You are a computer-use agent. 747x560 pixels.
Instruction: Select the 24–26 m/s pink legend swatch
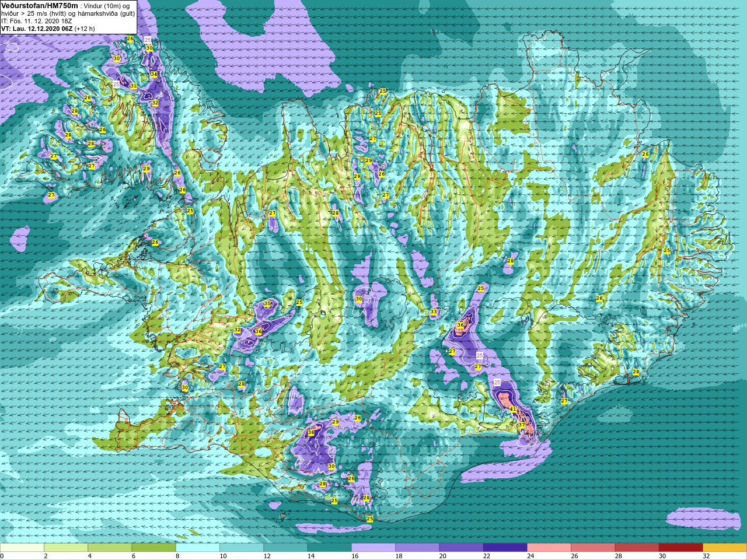point(549,548)
